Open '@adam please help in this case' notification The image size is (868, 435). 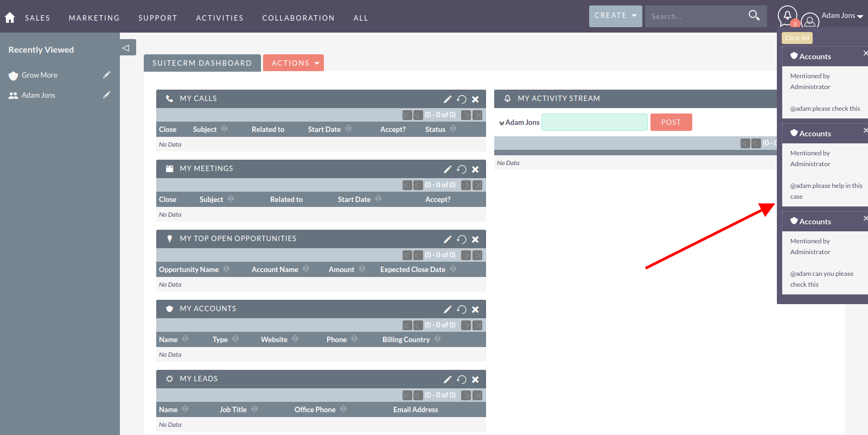[x=826, y=191]
